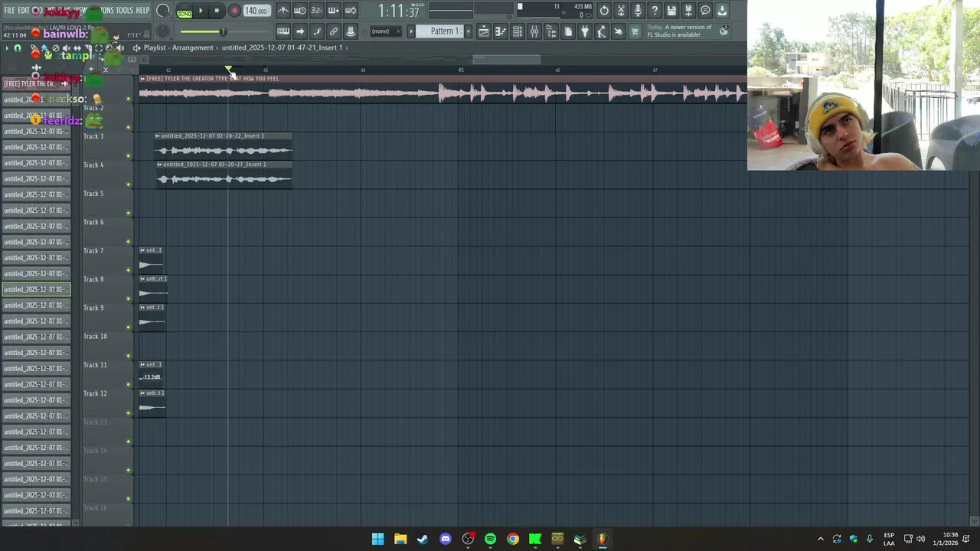Click the undo history icon
Viewport: 980px width, 551px height.
pos(604,11)
